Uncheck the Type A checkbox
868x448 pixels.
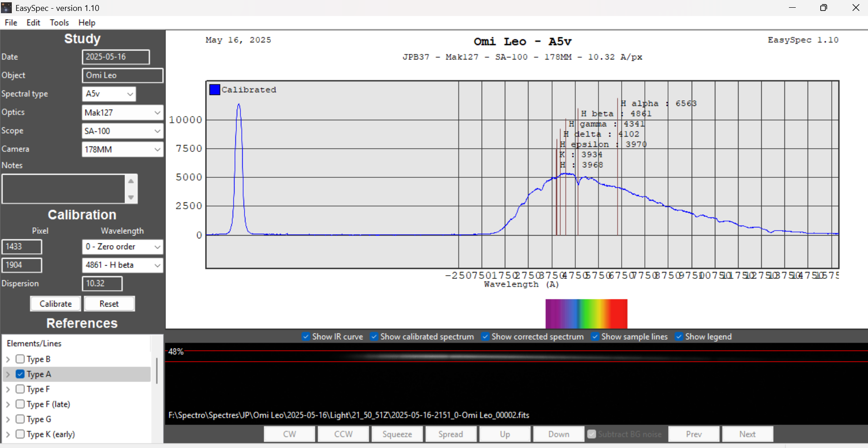coord(20,374)
